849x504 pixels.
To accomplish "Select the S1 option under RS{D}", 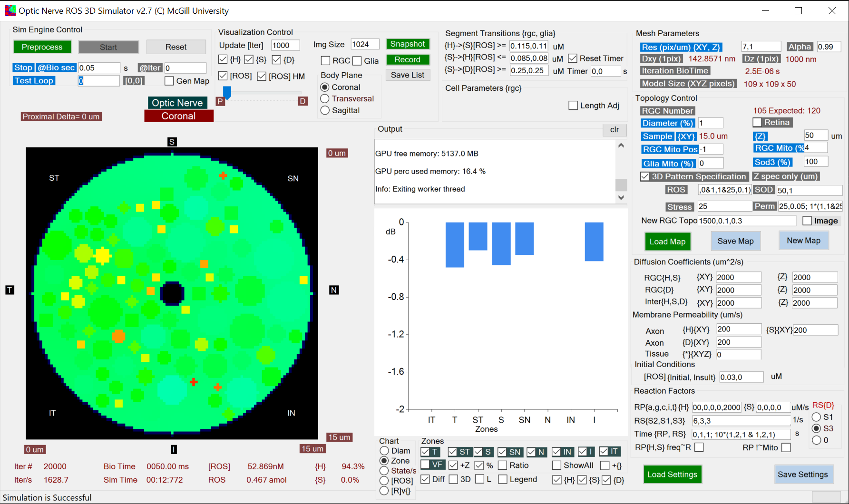I will click(818, 417).
